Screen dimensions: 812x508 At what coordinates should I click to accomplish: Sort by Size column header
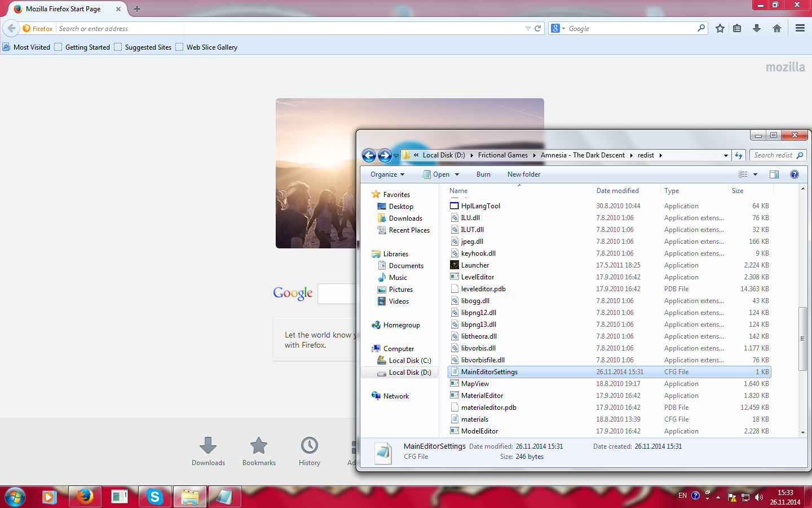click(x=751, y=191)
